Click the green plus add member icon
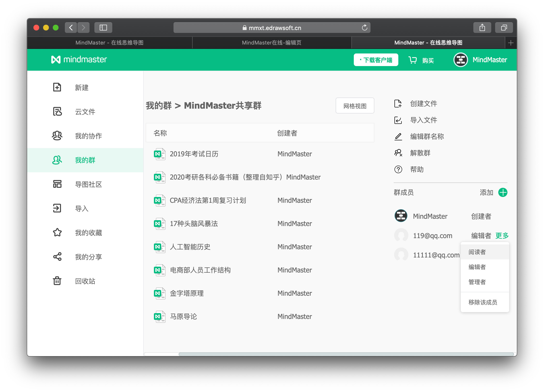 (x=503, y=192)
